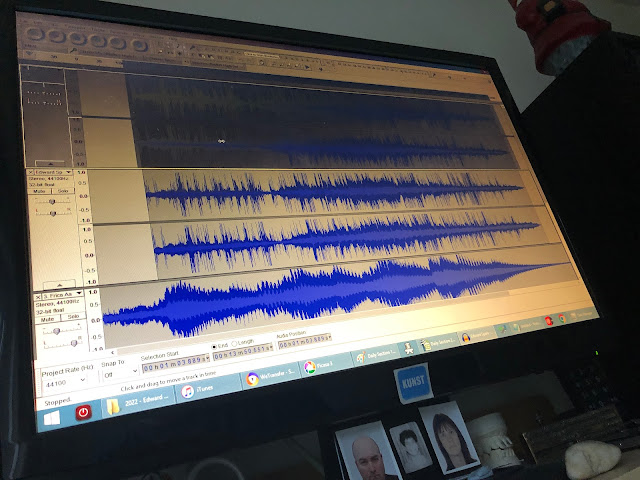This screenshot has width=640, height=480.
Task: Solo the Edward Sp track
Action: coord(63,191)
